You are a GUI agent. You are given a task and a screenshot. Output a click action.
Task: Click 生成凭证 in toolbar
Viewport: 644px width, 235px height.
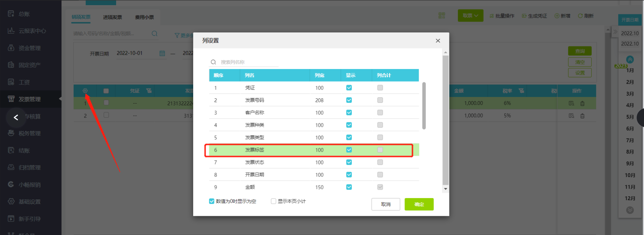tap(534, 16)
